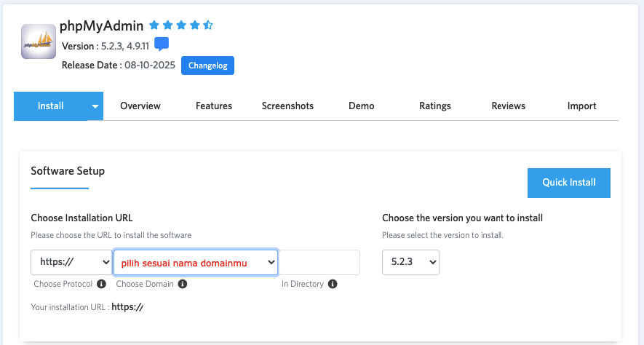Viewport: 644px width, 345px height.
Task: Open the domain selection dropdown
Action: (x=196, y=262)
